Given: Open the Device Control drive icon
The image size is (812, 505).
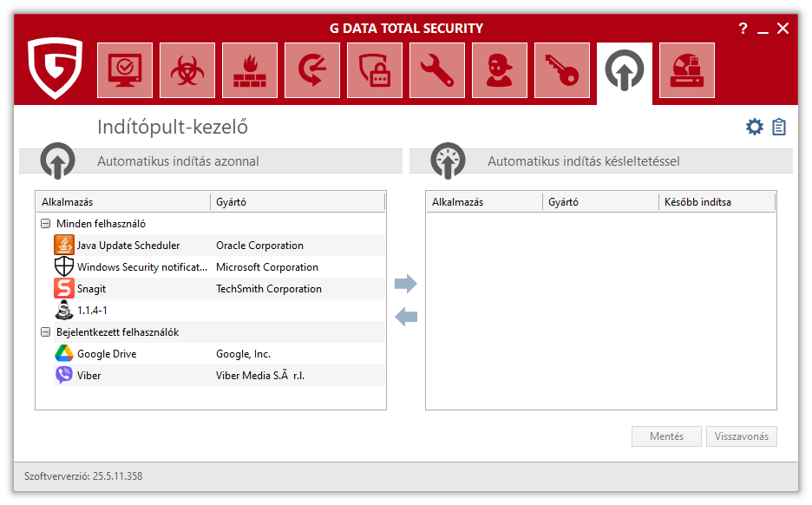Looking at the screenshot, I should coord(687,70).
